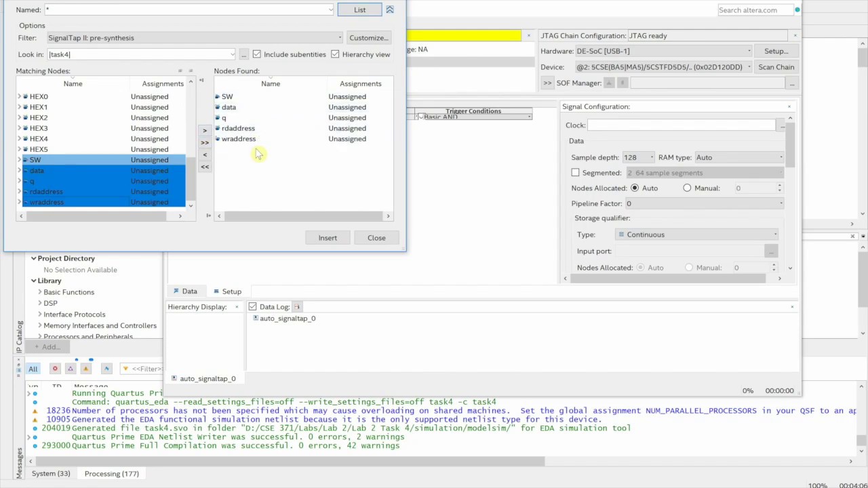Select the Auto Nodes Allocated radio button
Image resolution: width=868 pixels, height=488 pixels.
coord(635,188)
